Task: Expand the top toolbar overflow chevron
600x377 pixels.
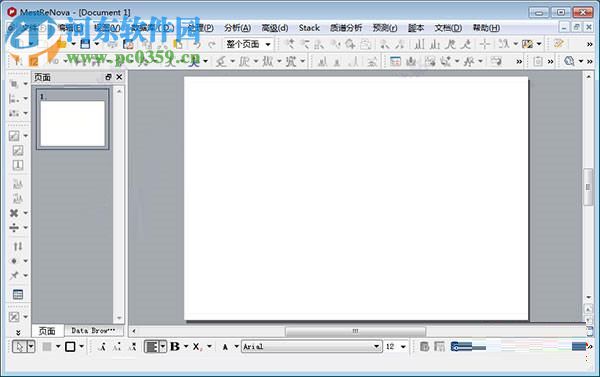Action: tap(590, 44)
